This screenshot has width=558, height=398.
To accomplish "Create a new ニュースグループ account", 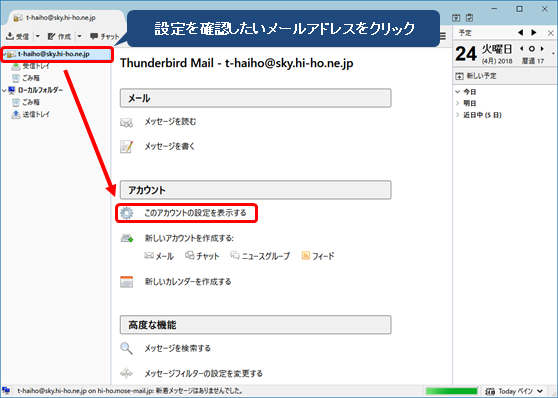I will point(260,256).
